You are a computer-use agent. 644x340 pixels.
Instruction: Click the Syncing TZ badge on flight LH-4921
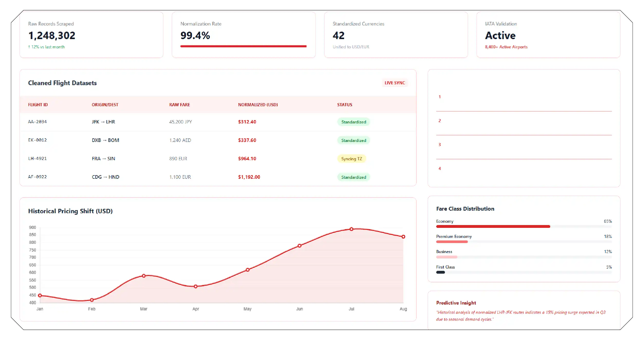(352, 159)
